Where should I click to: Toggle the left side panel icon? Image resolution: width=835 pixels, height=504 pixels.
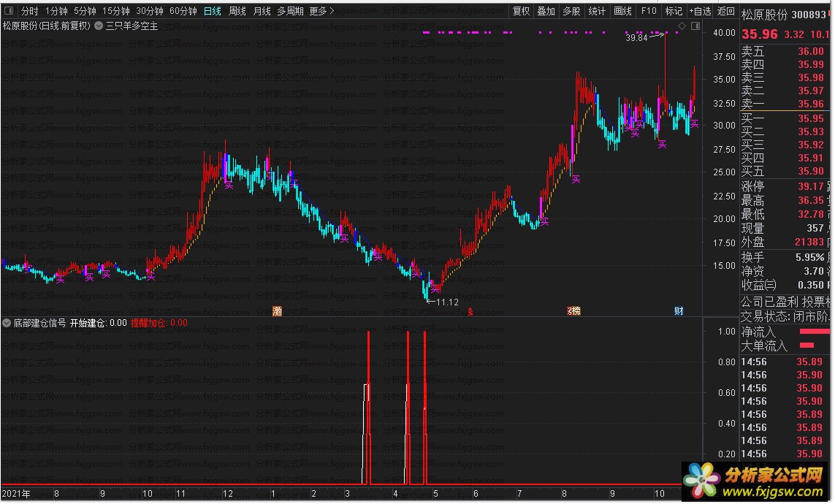(9, 11)
